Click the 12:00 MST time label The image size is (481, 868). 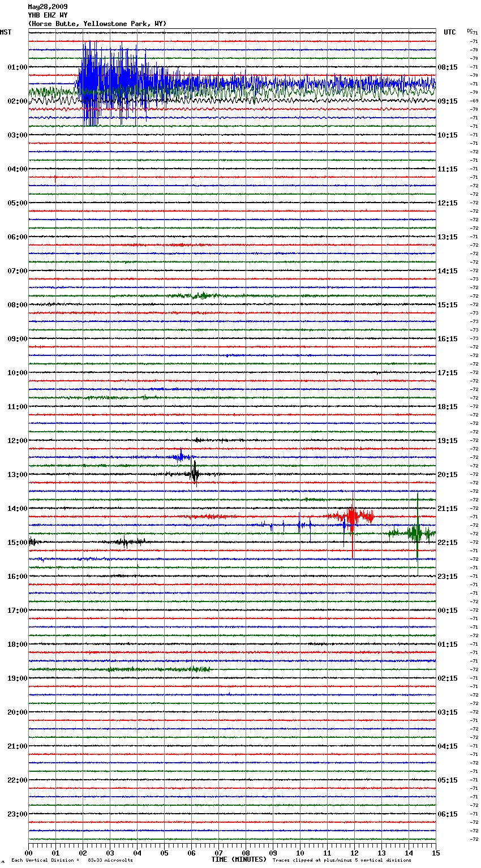pyautogui.click(x=17, y=441)
